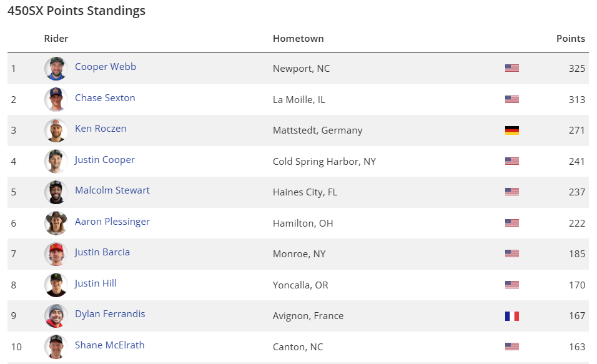Viewport: 597px width, 364px height.
Task: Click the German flag icon
Action: [x=512, y=130]
